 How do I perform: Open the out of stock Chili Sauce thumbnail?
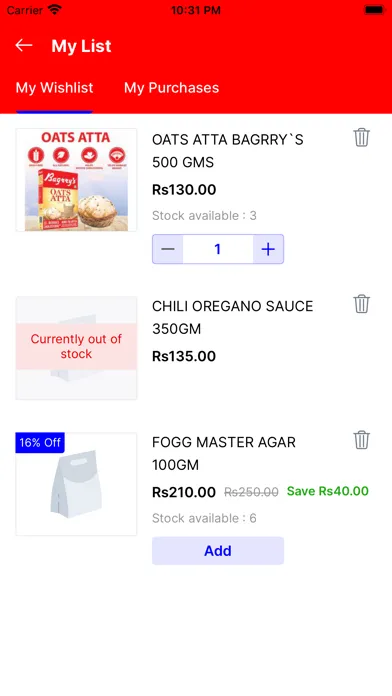[76, 348]
